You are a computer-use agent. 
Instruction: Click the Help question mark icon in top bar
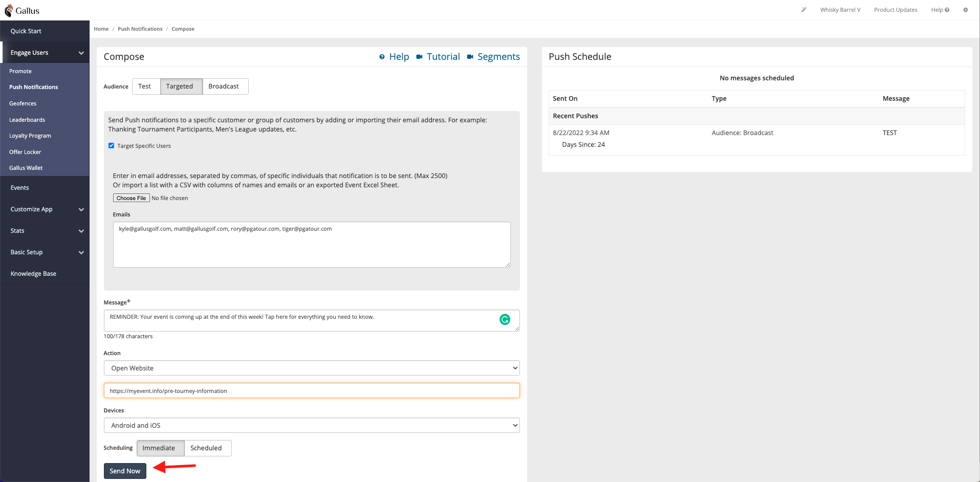click(x=947, y=10)
